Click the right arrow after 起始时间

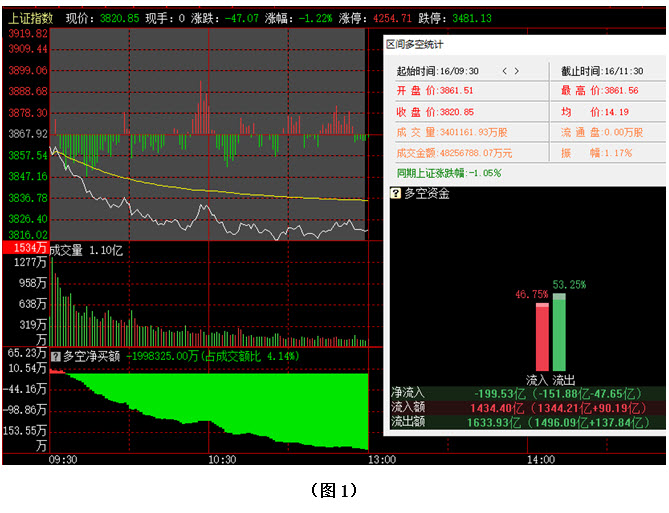517,71
